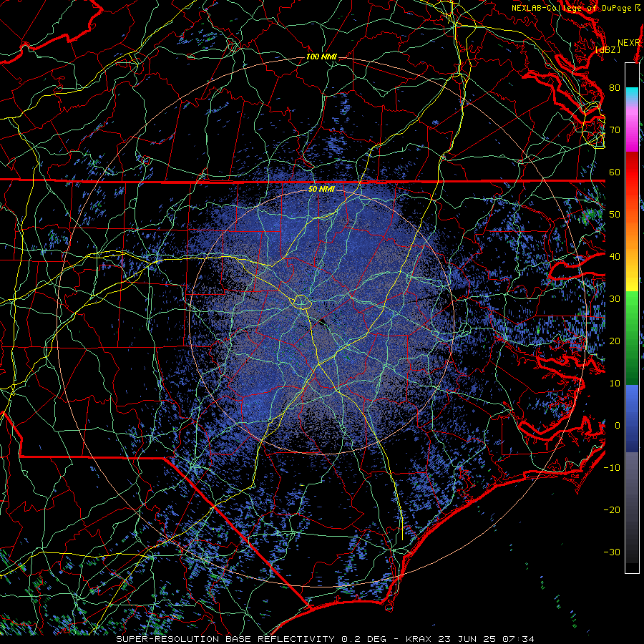The height and width of the screenshot is (644, 644).
Task: Click the '100 NMI' range ring label
Action: click(x=321, y=57)
